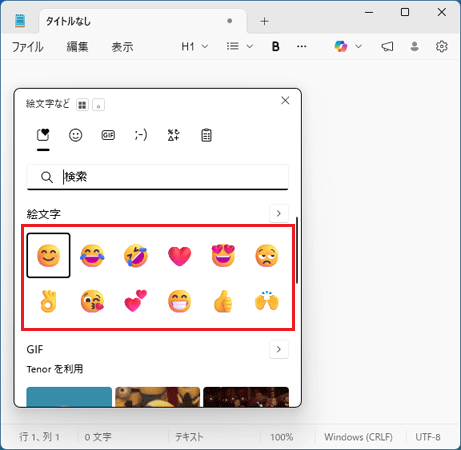Click the Notepad app icon
Viewport: 461px width, 450px height.
click(x=20, y=21)
